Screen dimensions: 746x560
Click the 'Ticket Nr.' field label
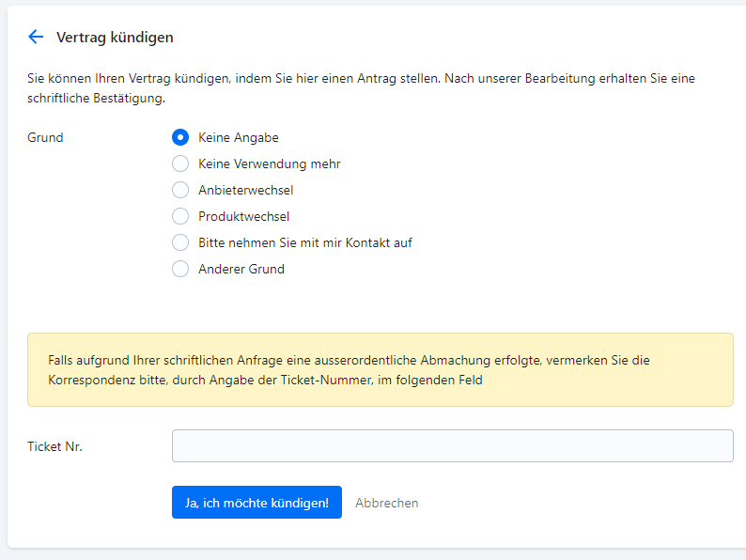(x=54, y=446)
